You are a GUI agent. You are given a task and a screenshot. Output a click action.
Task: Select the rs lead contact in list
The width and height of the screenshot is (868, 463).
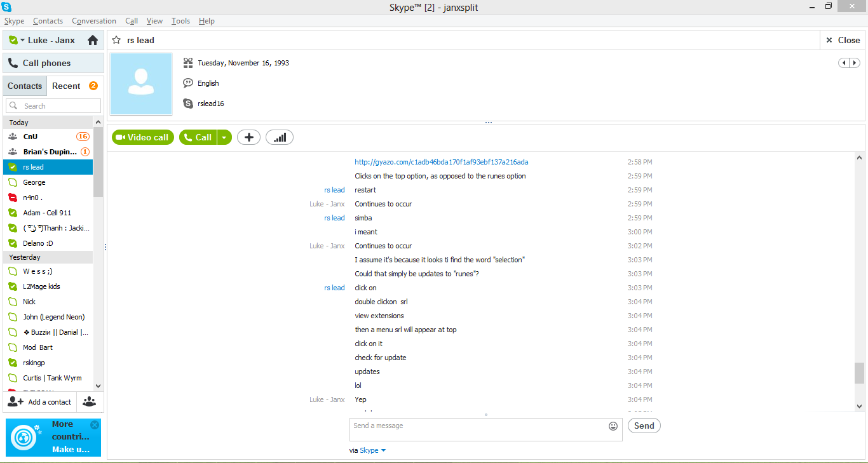[48, 167]
